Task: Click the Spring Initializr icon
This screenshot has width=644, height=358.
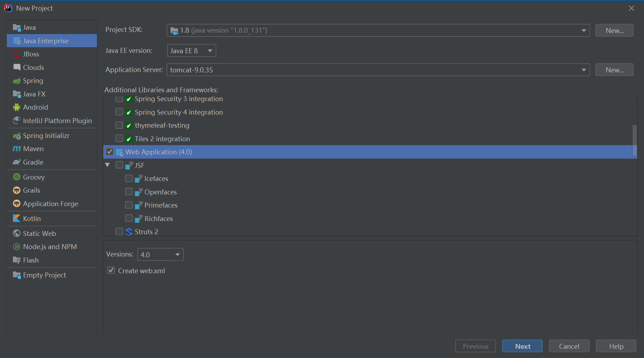Action: point(17,136)
